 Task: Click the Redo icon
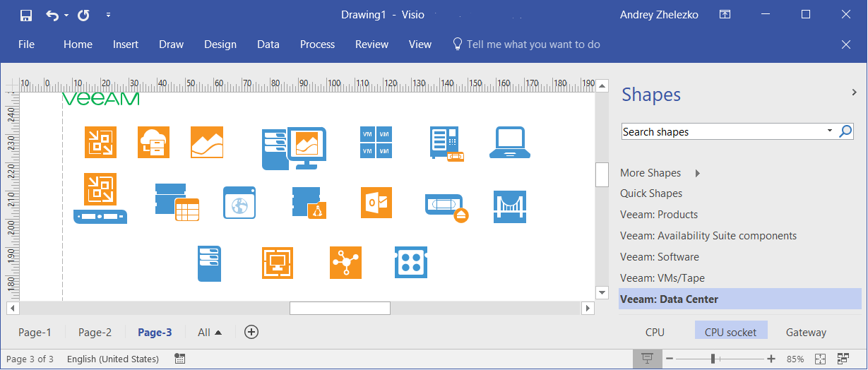83,15
